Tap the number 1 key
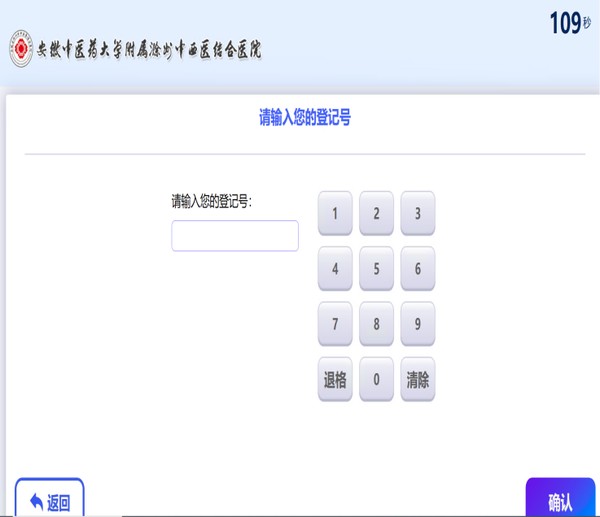The height and width of the screenshot is (517, 600). [x=335, y=213]
